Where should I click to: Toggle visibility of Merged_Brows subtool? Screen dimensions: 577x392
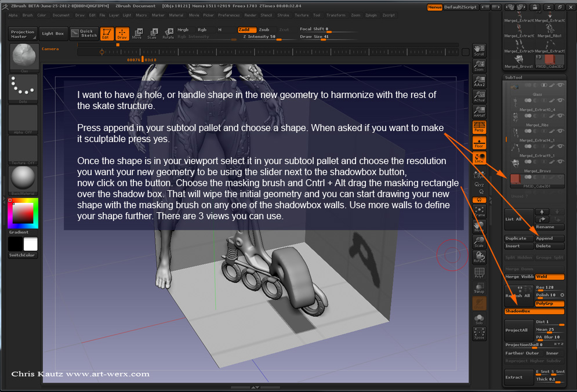click(560, 162)
